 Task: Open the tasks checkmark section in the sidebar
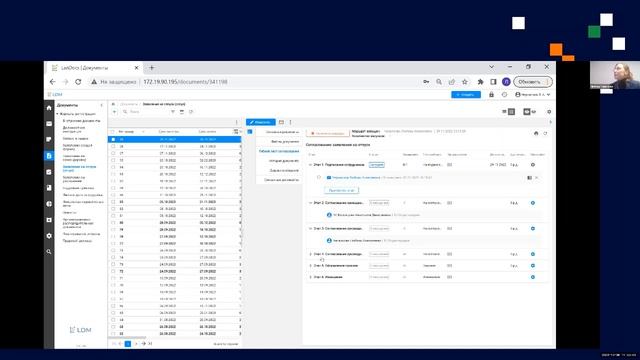pos(49,172)
